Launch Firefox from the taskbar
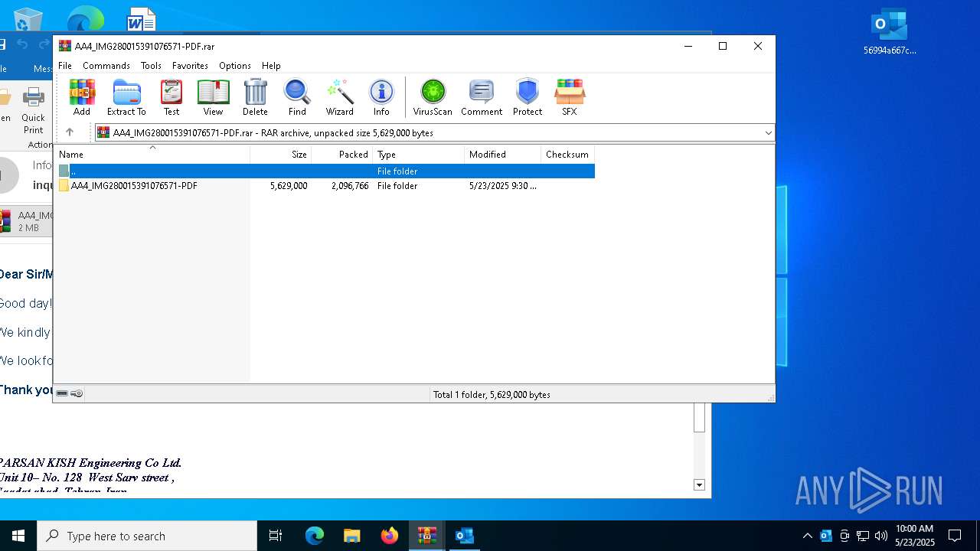The image size is (980, 551). tap(390, 536)
